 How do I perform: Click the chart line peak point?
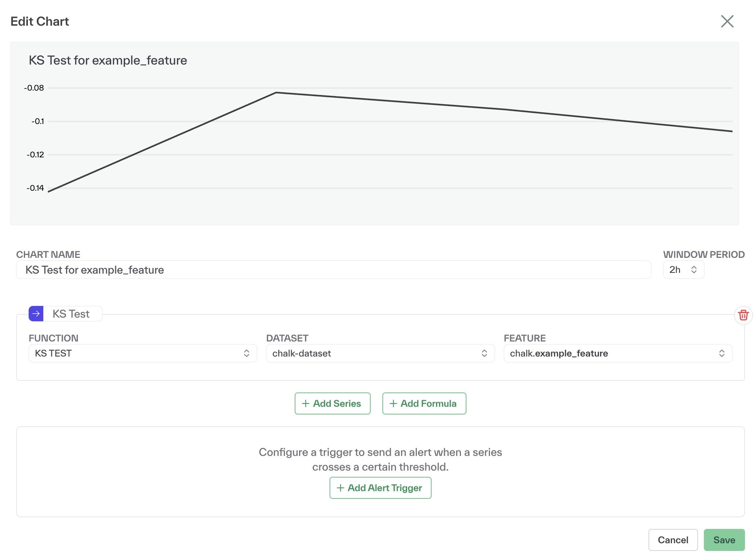point(276,92)
